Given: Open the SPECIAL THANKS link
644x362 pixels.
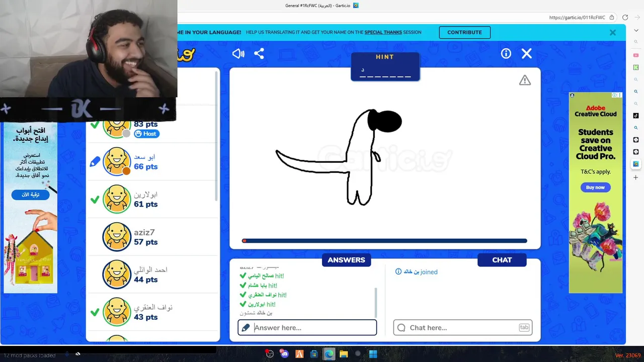Looking at the screenshot, I should click(383, 32).
